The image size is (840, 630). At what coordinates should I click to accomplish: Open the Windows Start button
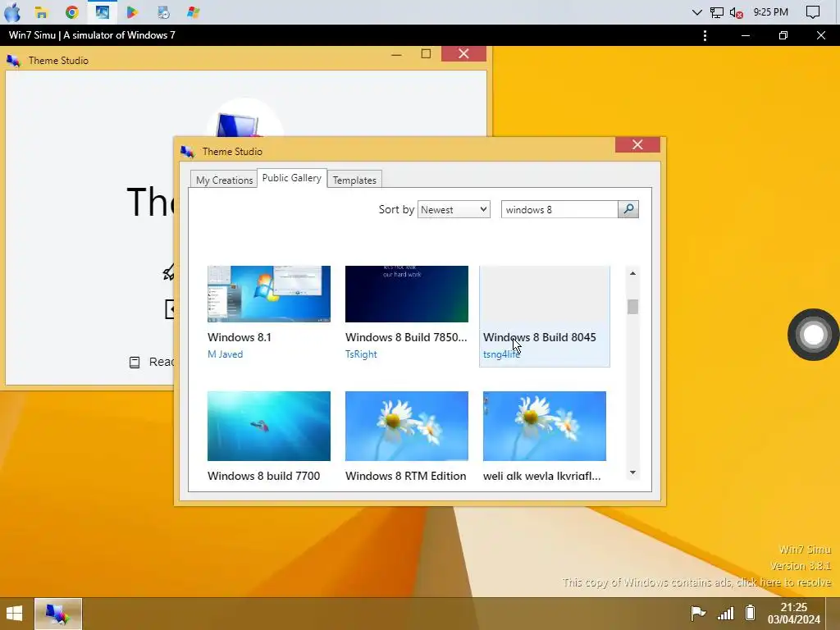pyautogui.click(x=15, y=614)
